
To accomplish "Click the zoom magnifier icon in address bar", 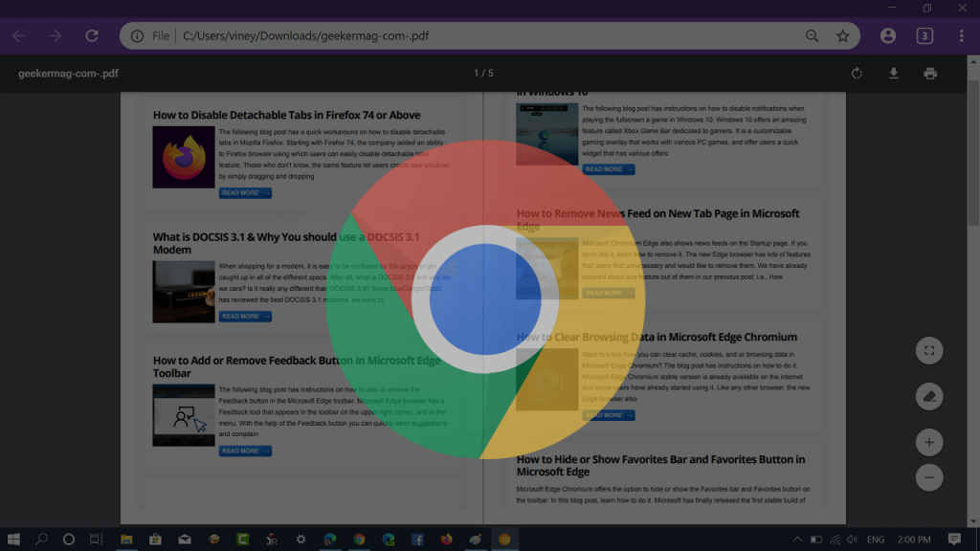I will (812, 36).
